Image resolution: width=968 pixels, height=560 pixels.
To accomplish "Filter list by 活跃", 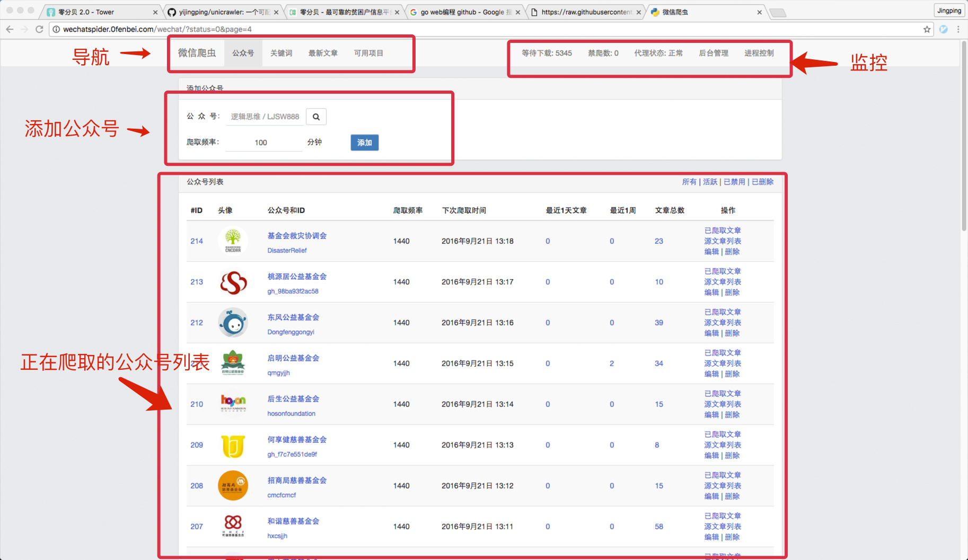I will [710, 182].
